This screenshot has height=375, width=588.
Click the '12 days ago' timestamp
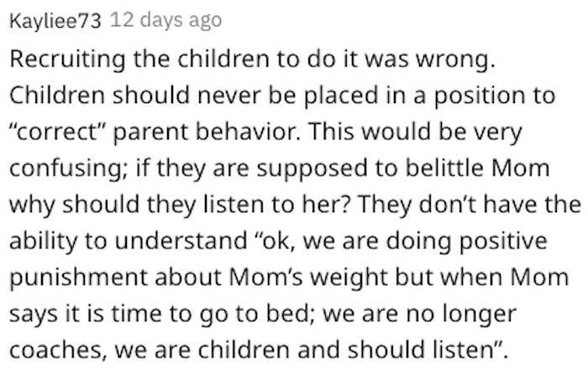tap(165, 20)
